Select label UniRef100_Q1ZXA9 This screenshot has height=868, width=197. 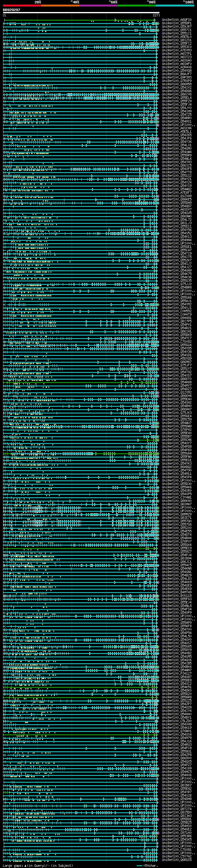176,196
